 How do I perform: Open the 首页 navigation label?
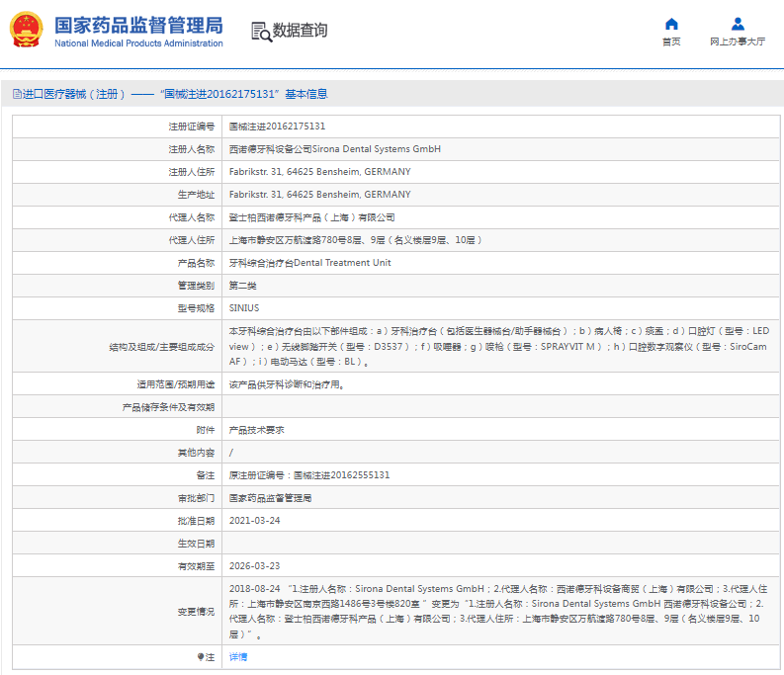click(671, 42)
